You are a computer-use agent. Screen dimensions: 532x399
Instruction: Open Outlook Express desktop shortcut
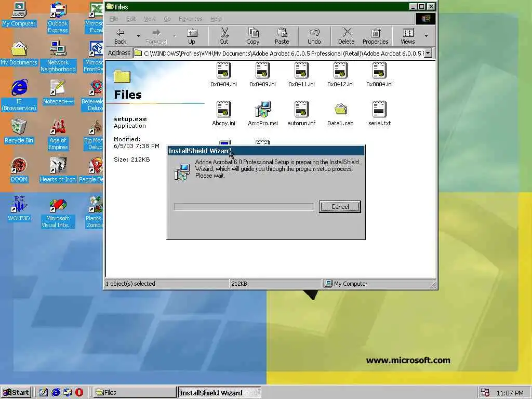point(58,18)
